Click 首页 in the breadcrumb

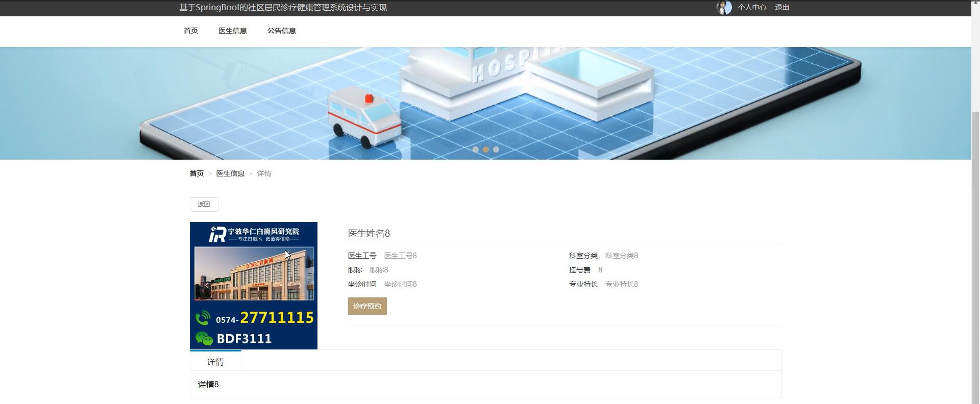tap(197, 173)
